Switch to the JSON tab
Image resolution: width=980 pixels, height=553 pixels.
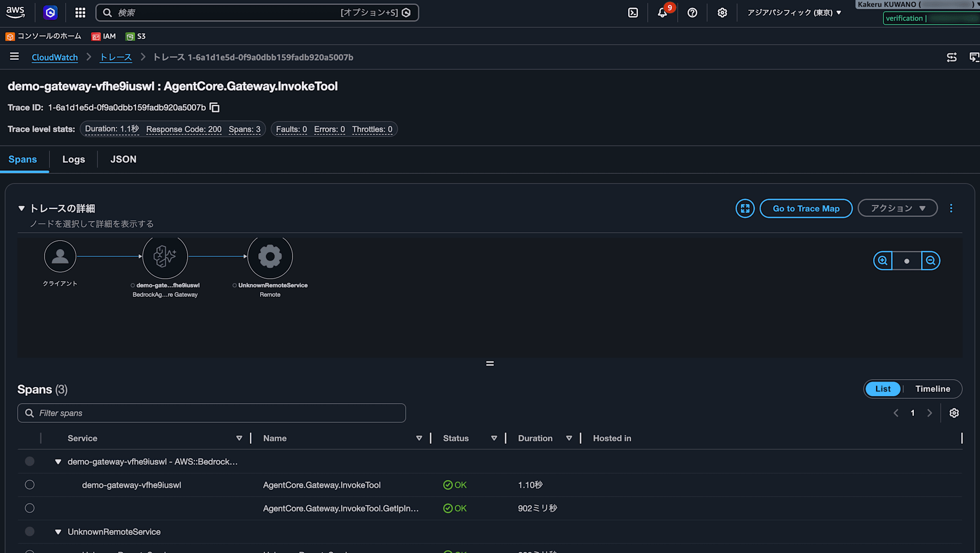click(123, 159)
